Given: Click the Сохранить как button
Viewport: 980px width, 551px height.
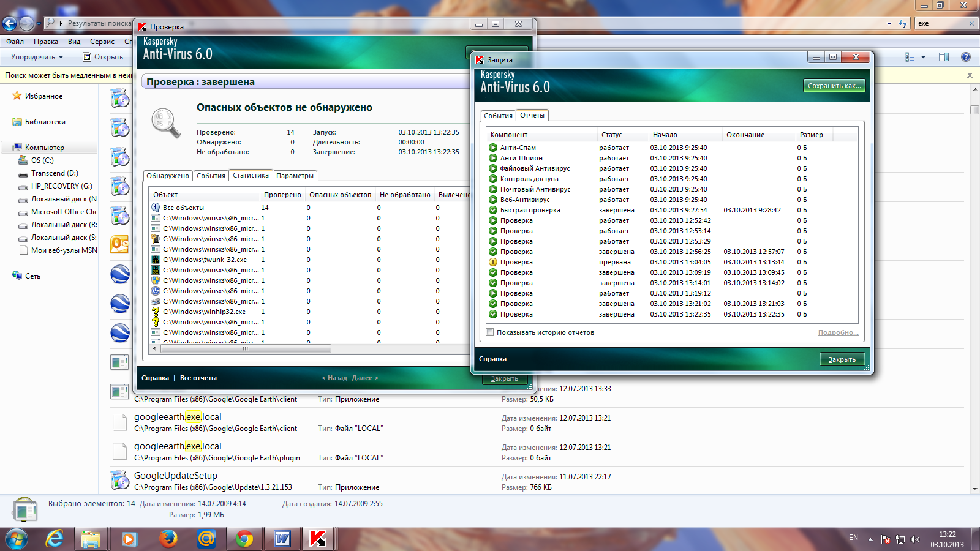Looking at the screenshot, I should pos(834,86).
